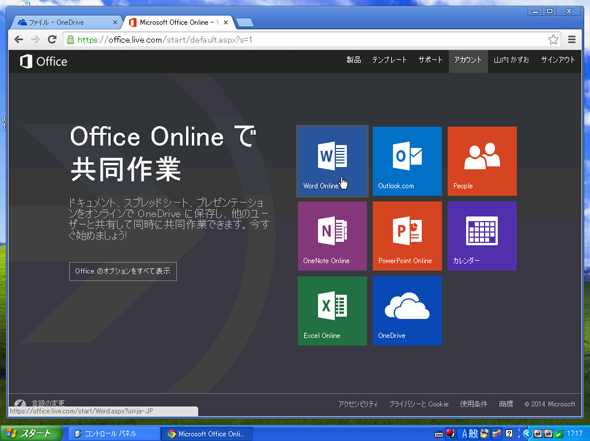The height and width of the screenshot is (441, 590).
Task: Open the サポート menu item
Action: point(430,60)
